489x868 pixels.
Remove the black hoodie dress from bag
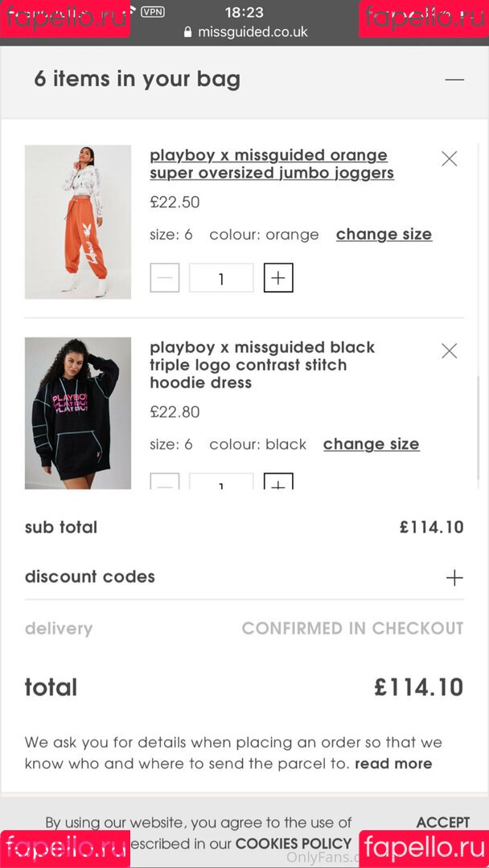click(450, 350)
